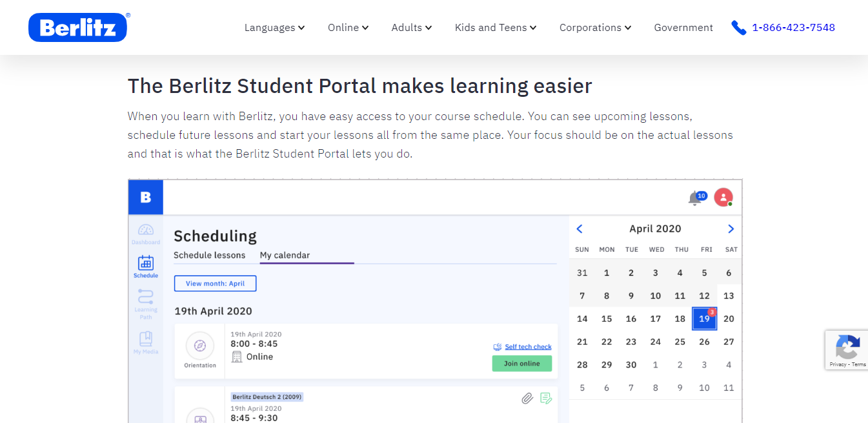Select April 19 on the calendar

704,318
